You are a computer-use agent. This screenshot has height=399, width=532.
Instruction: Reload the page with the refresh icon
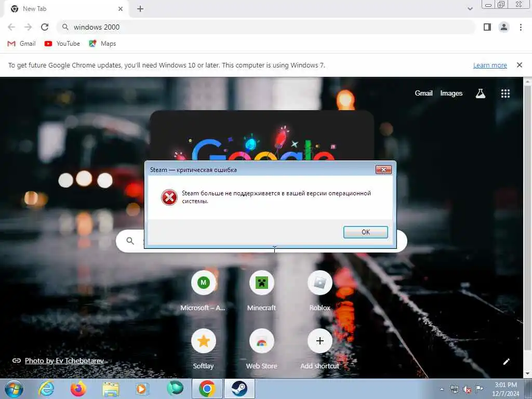coord(45,27)
